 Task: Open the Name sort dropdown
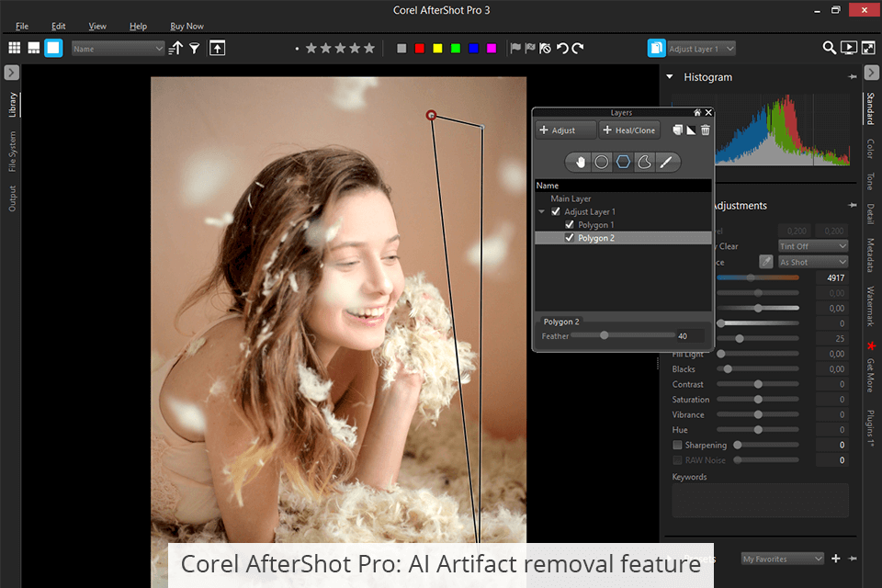point(118,49)
